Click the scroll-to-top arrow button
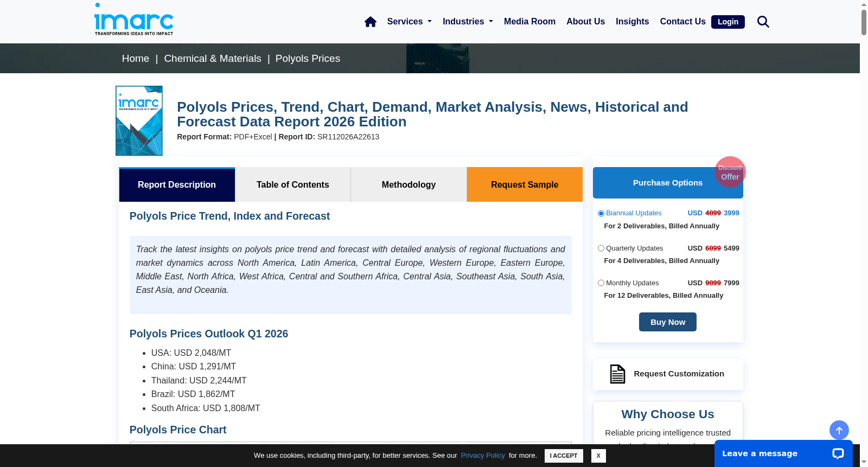The width and height of the screenshot is (868, 467). [x=839, y=431]
